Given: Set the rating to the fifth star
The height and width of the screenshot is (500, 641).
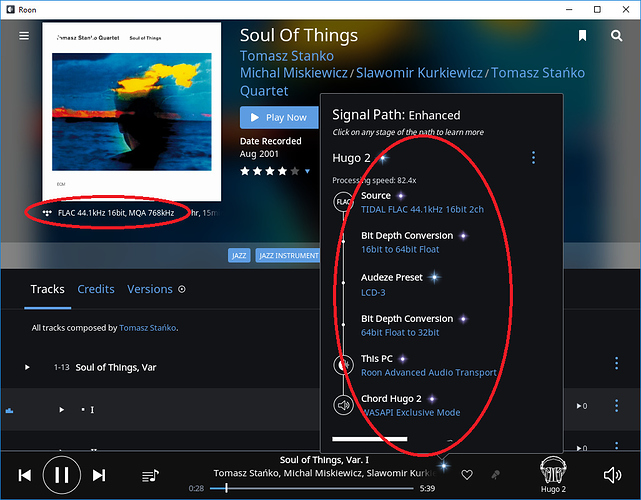Looking at the screenshot, I should pyautogui.click(x=295, y=171).
